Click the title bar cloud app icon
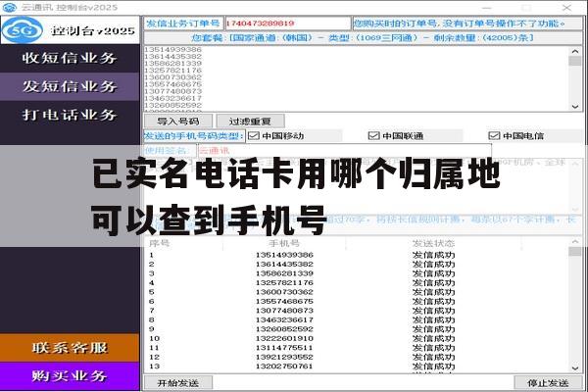 point(10,7)
